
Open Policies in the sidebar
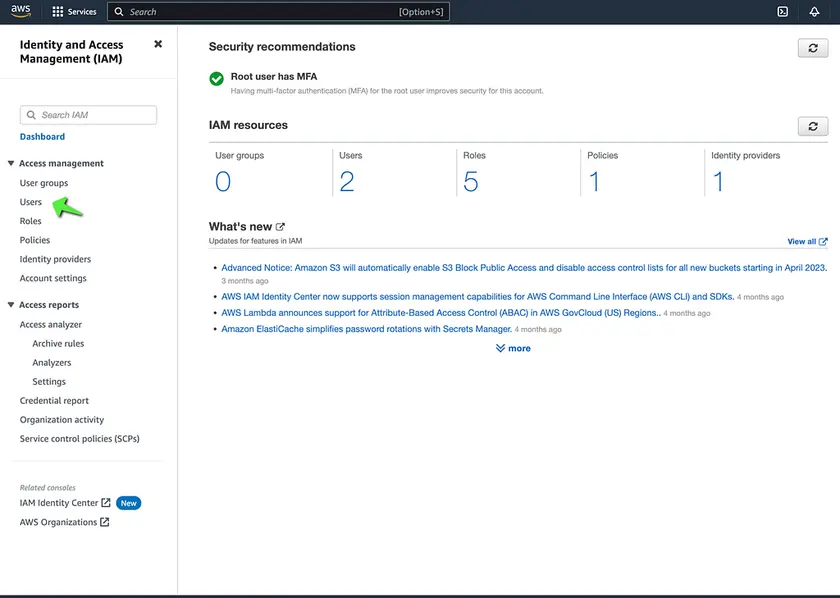35,240
